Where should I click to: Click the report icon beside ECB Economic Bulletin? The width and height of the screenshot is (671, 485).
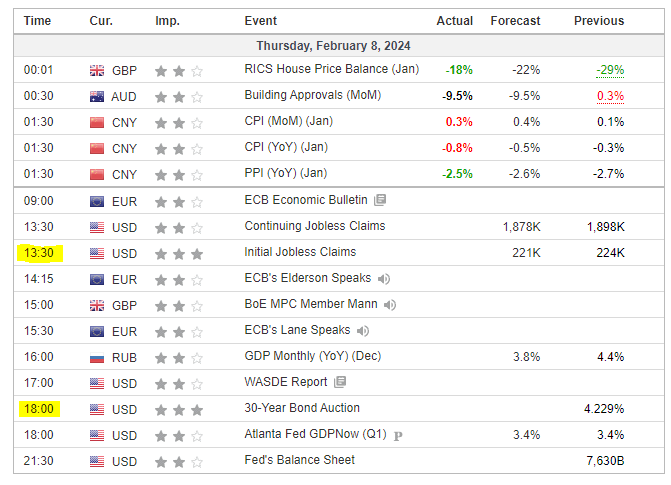click(x=380, y=200)
